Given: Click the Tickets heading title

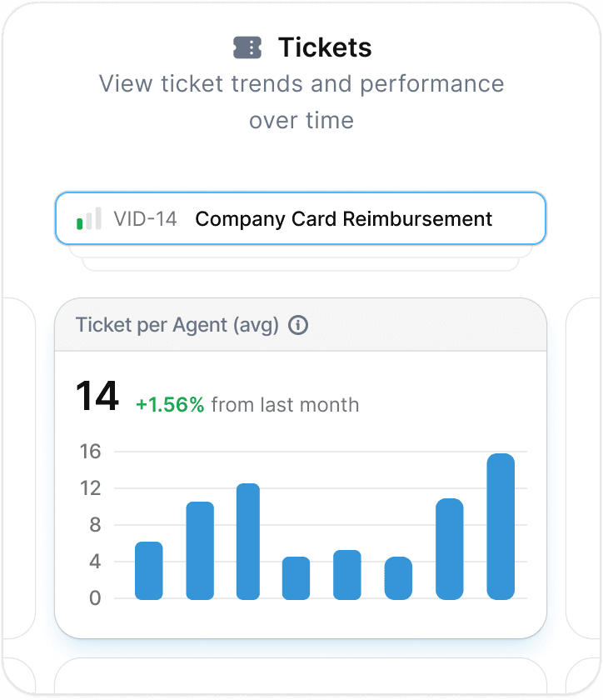Looking at the screenshot, I should coord(325,47).
